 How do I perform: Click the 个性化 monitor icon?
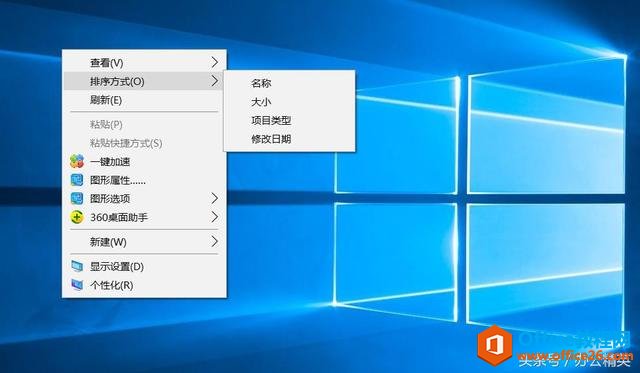pyautogui.click(x=77, y=284)
